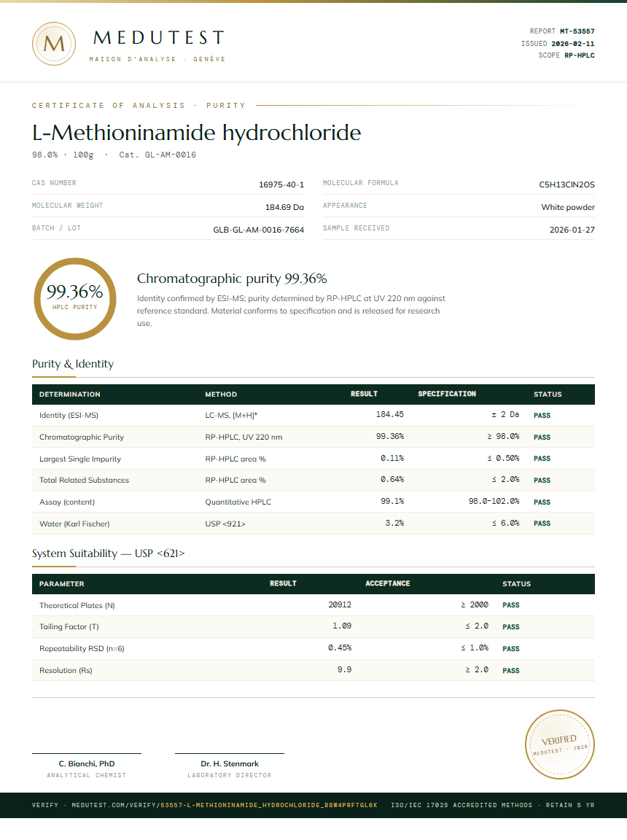Select Chromatographic Purity row label
627x840 pixels.
click(x=82, y=437)
